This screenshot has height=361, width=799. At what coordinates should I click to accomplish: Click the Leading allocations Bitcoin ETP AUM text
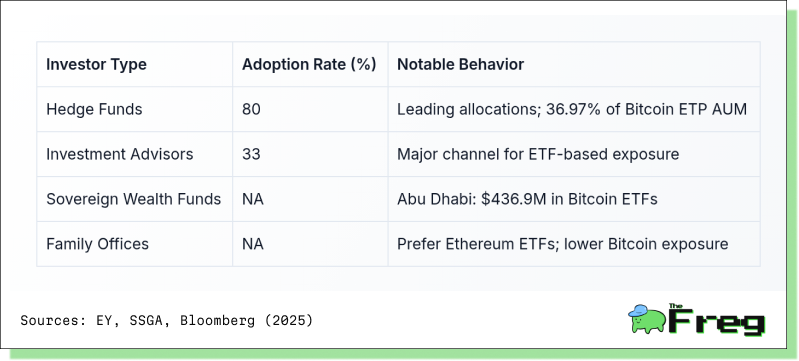click(572, 109)
